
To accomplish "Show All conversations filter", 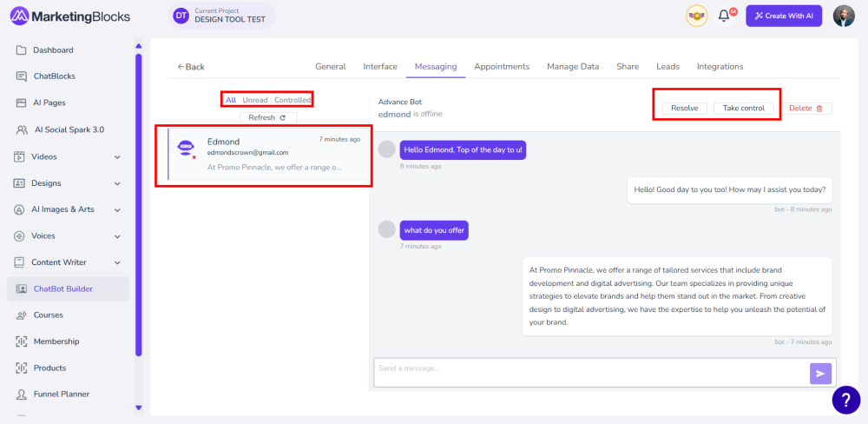I will pyautogui.click(x=231, y=100).
